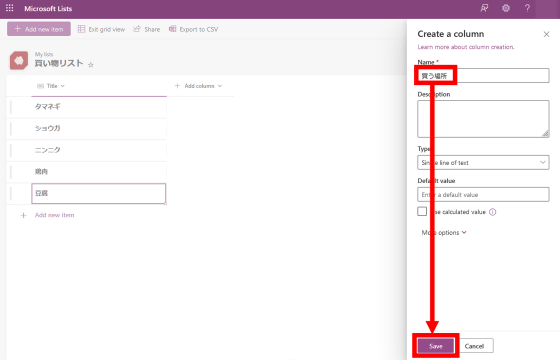Select the ニンニク cell
The height and width of the screenshot is (360, 560).
pyautogui.click(x=99, y=150)
